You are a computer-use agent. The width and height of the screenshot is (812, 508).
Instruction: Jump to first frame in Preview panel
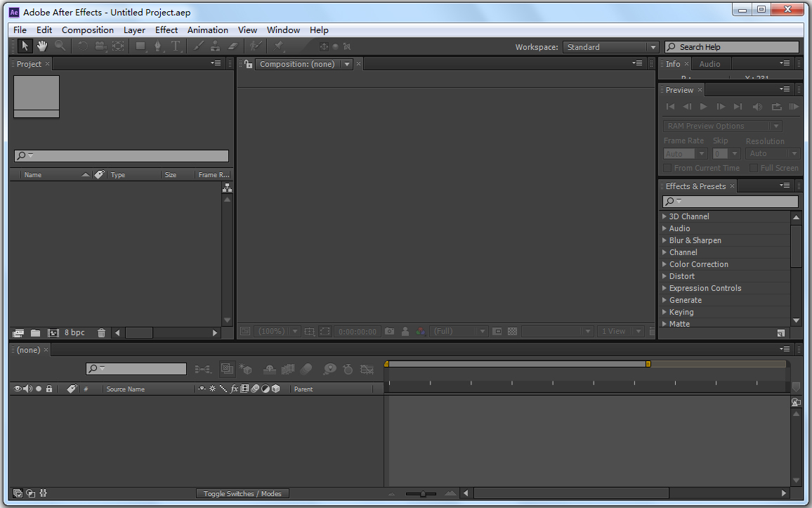(670, 107)
